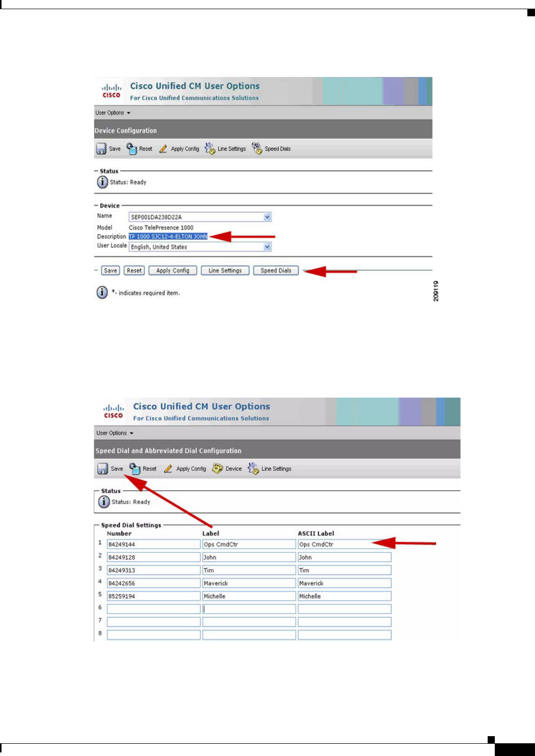Click the Label field containing Michelle
This screenshot has height=756, width=535.
click(x=249, y=596)
